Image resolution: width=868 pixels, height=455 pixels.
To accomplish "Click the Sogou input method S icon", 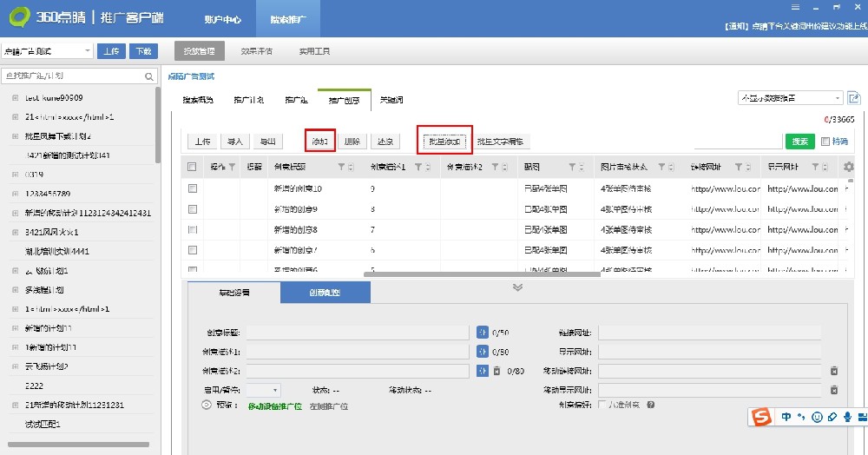I will click(x=762, y=417).
